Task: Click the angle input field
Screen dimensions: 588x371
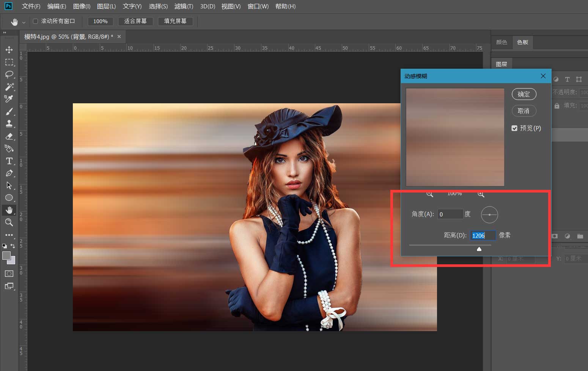Action: point(450,214)
